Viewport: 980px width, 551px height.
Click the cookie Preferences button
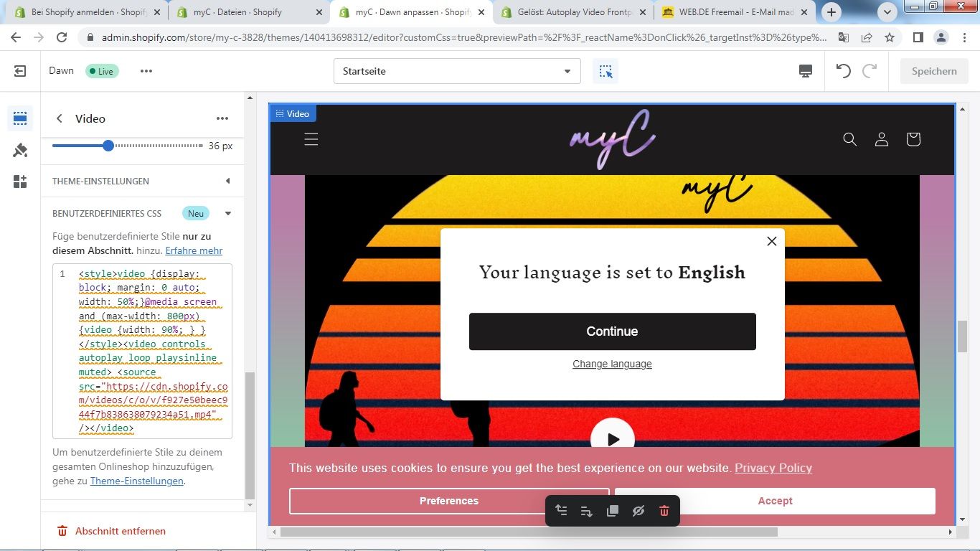(449, 501)
